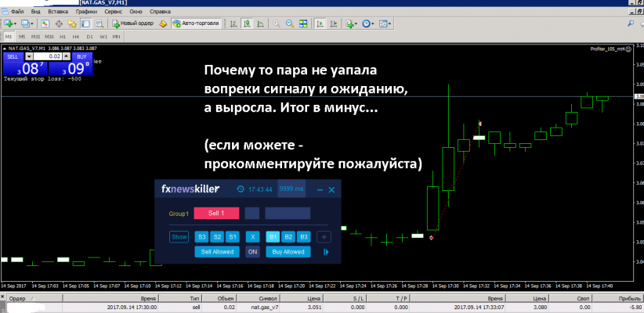Image resolution: width=644 pixels, height=313 pixels.
Task: Toggle the ON switch in fxnewskiller
Action: pos(252,252)
